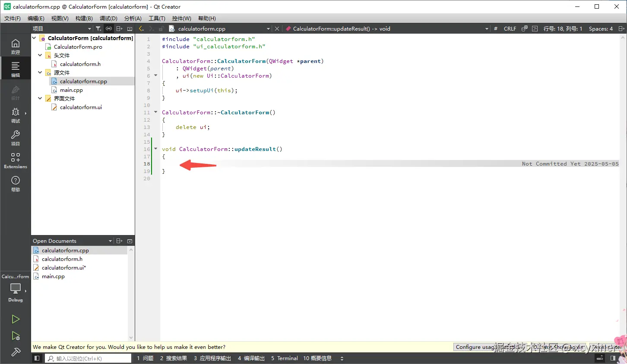
Task: Toggle the output pane visibility button
Action: [x=600, y=358]
